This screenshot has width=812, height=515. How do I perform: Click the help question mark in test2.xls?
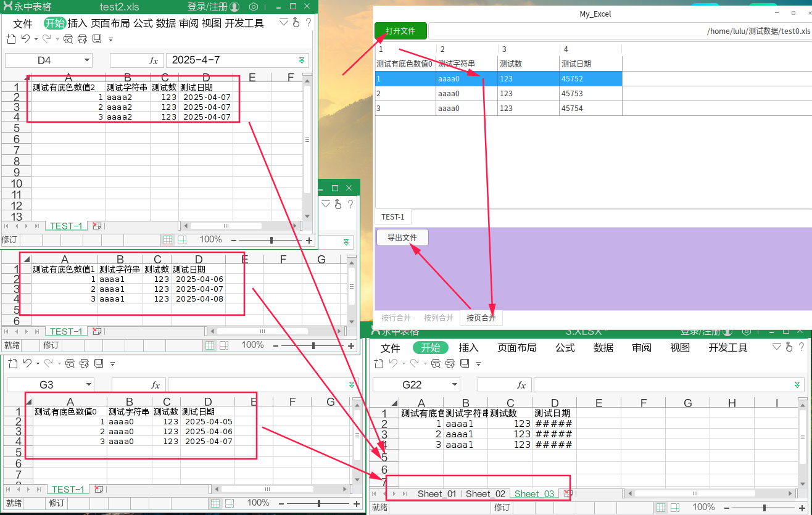tap(309, 23)
